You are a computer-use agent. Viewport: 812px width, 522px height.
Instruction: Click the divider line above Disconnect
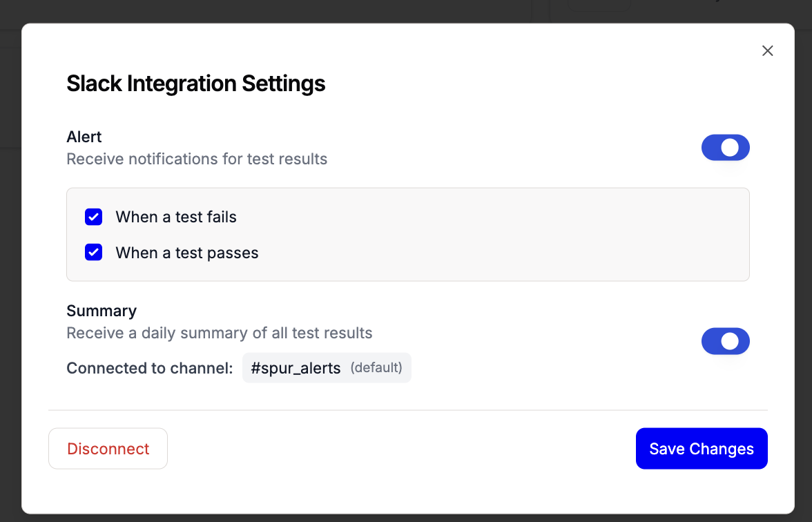pyautogui.click(x=407, y=410)
